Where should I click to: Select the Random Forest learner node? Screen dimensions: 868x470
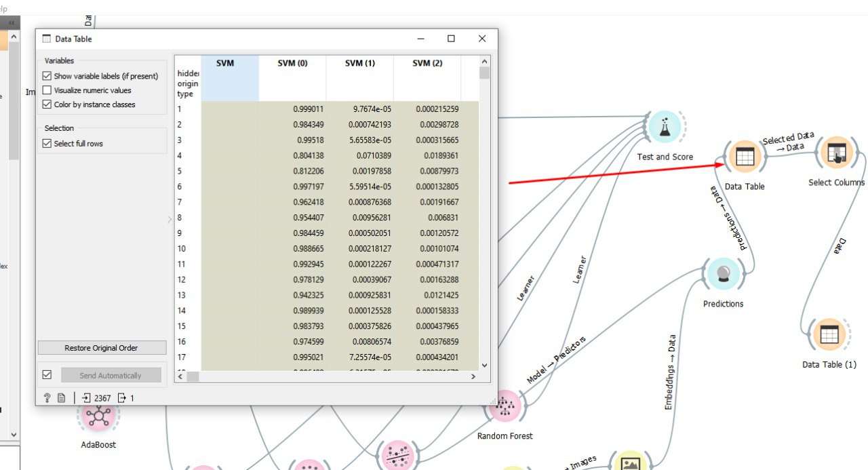coord(505,406)
